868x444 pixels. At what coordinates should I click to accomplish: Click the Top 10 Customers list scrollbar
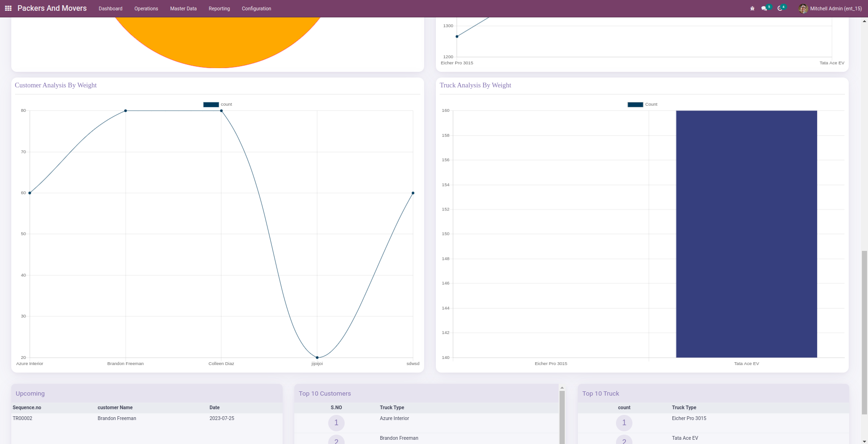pyautogui.click(x=562, y=418)
